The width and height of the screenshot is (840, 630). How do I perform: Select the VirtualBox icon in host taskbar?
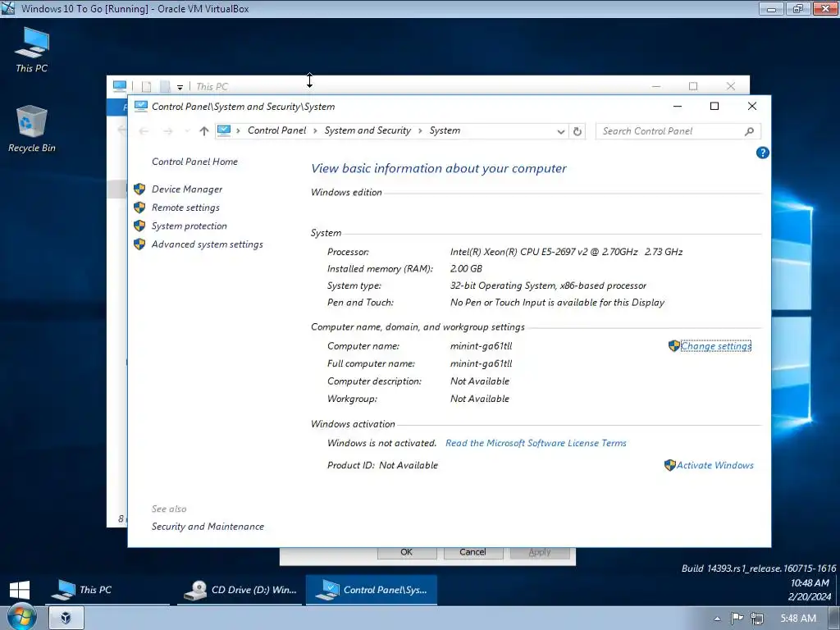pos(66,619)
